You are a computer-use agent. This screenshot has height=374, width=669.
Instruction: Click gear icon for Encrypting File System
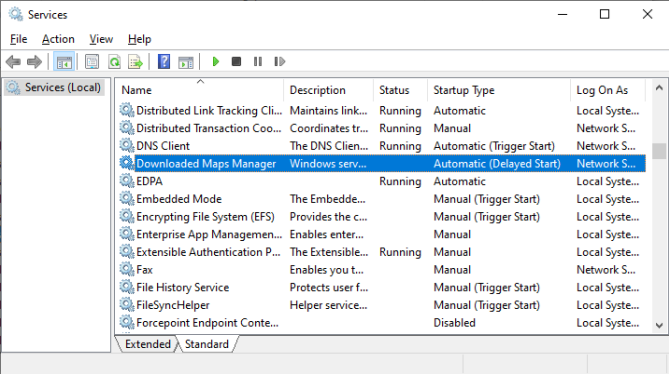click(126, 217)
